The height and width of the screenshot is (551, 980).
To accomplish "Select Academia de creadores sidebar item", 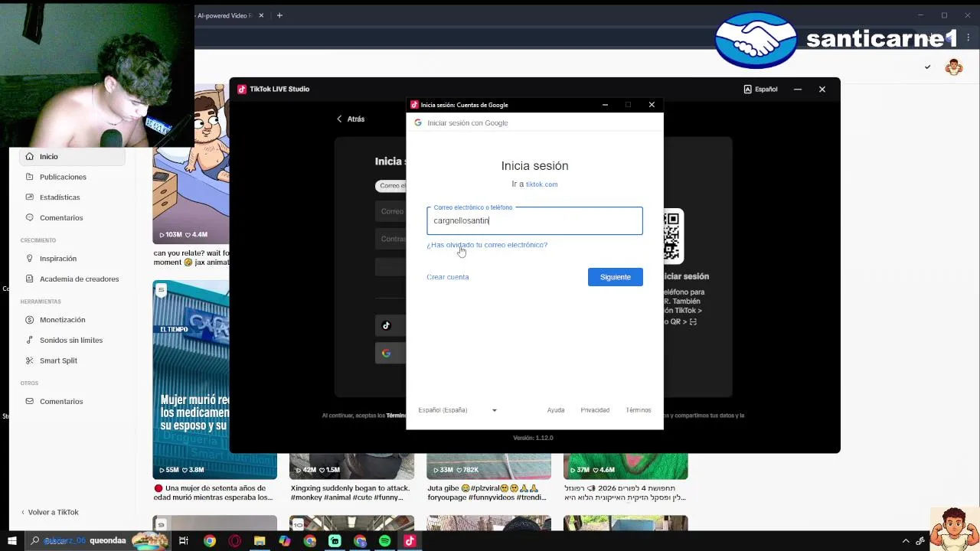I will pyautogui.click(x=79, y=279).
